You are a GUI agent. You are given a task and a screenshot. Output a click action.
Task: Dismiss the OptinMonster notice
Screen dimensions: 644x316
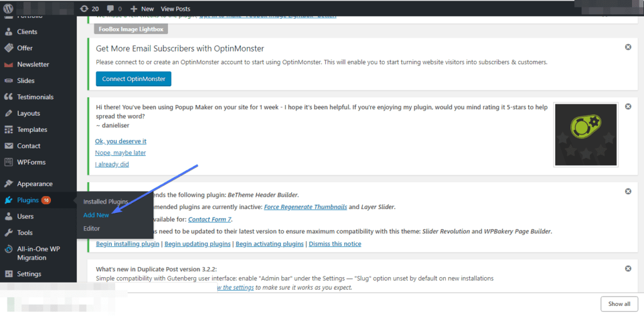tap(628, 47)
